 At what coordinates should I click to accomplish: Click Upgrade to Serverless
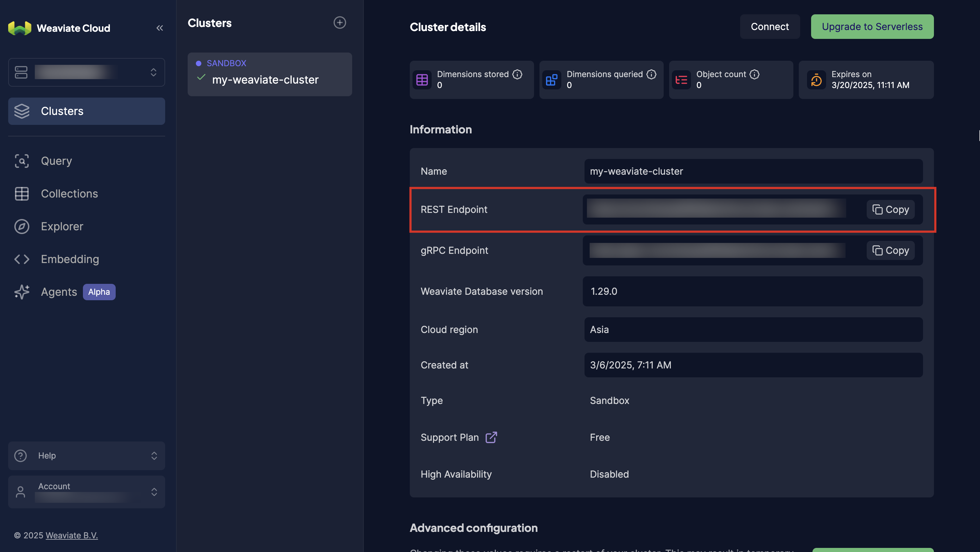click(x=872, y=27)
